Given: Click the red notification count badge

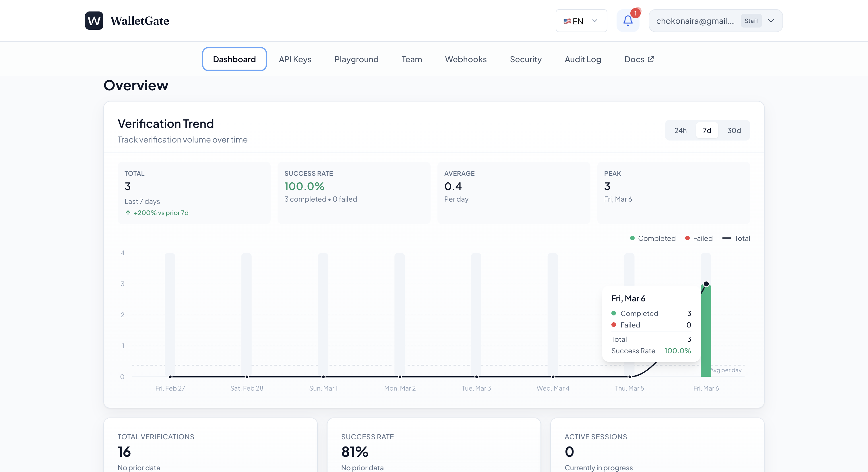Looking at the screenshot, I should pyautogui.click(x=635, y=13).
